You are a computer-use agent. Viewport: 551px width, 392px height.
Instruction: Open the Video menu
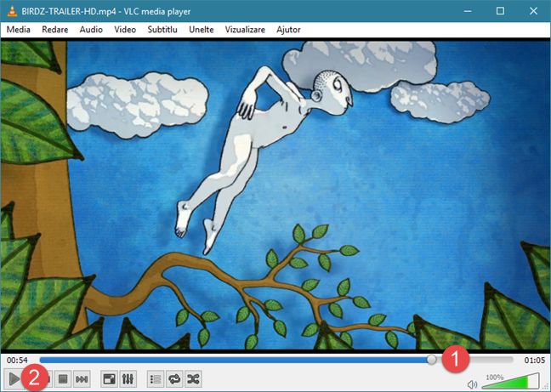(125, 30)
